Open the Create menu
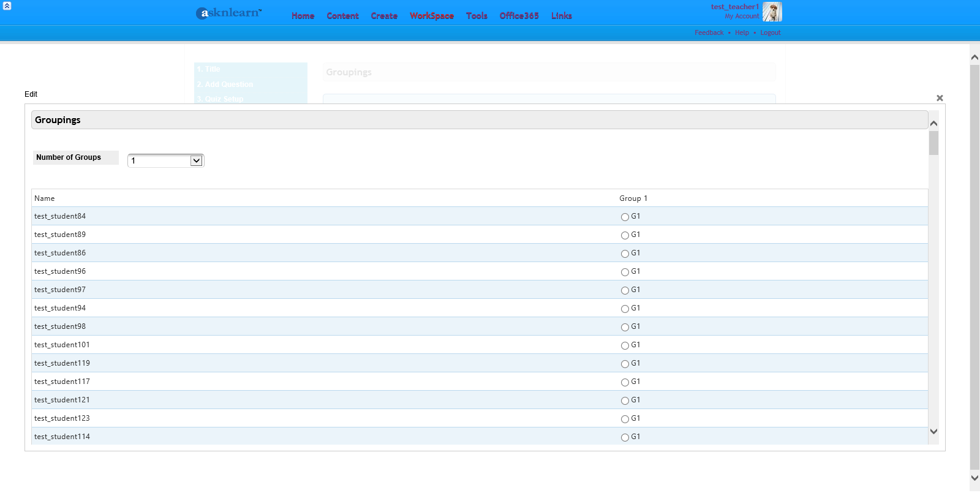Image resolution: width=980 pixels, height=493 pixels. (x=384, y=16)
